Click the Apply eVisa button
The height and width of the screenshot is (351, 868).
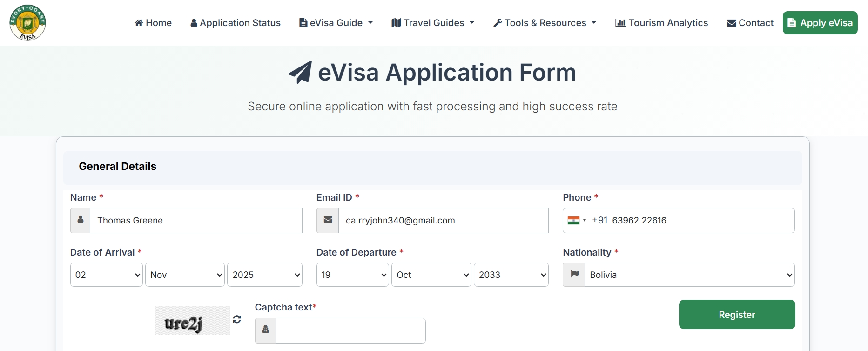(820, 23)
